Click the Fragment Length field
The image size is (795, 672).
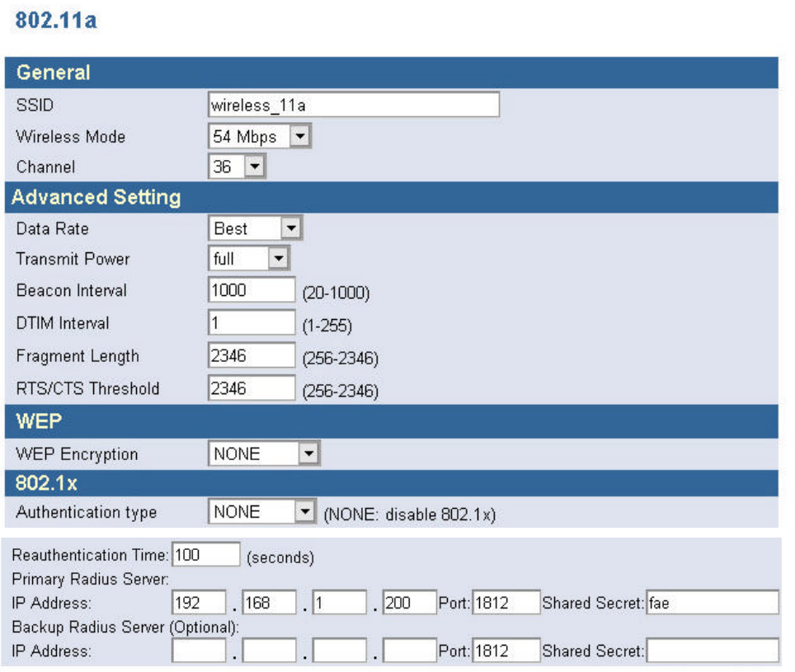[252, 355]
